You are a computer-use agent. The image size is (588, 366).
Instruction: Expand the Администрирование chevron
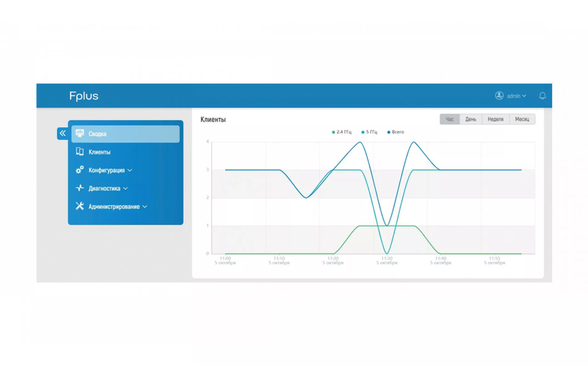[145, 207]
